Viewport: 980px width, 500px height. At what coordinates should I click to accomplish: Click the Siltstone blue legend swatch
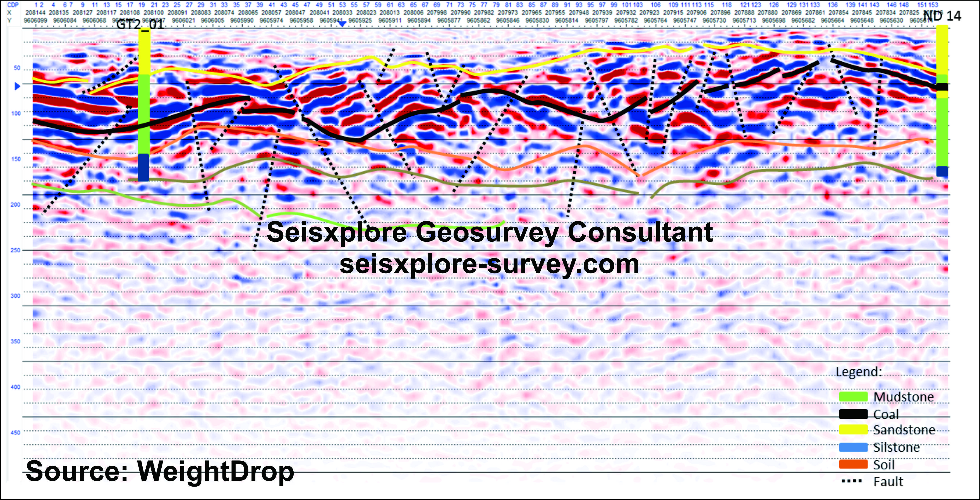coord(853,447)
